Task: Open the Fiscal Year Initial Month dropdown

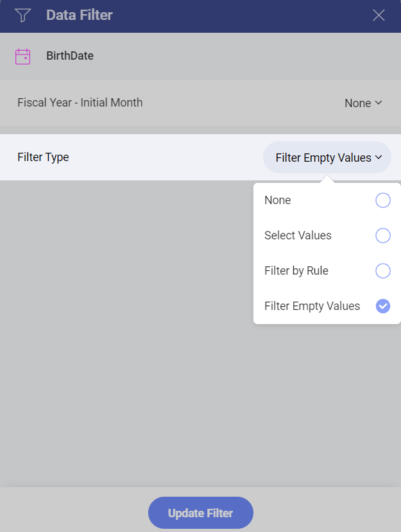Action: pos(363,103)
